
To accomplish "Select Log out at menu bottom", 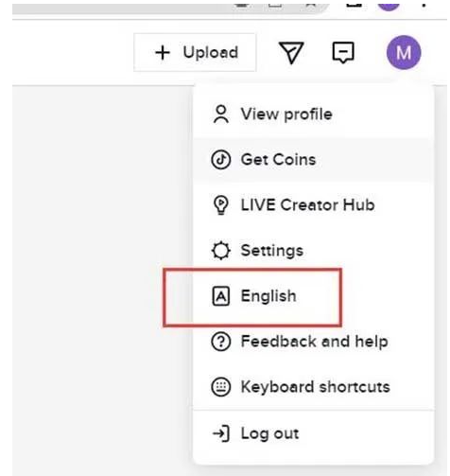I will [314, 433].
